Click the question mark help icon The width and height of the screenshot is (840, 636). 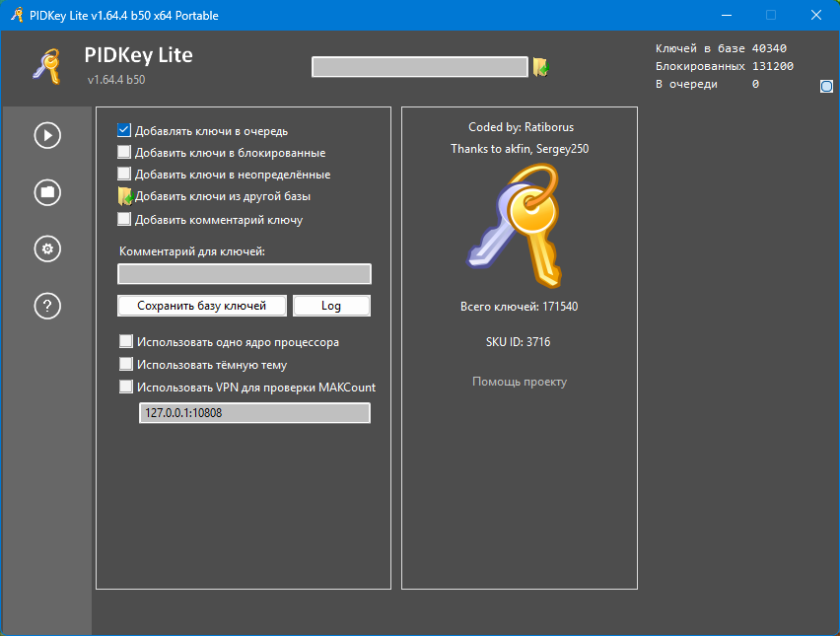(47, 306)
